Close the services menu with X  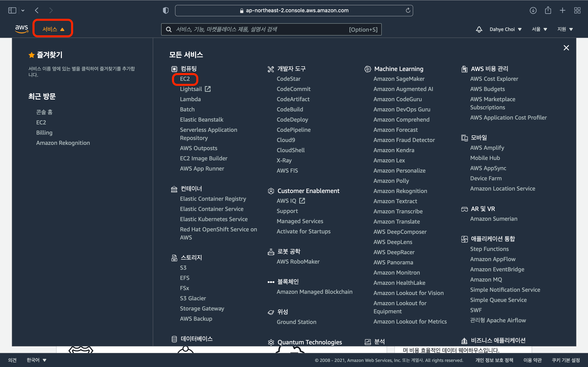point(566,48)
